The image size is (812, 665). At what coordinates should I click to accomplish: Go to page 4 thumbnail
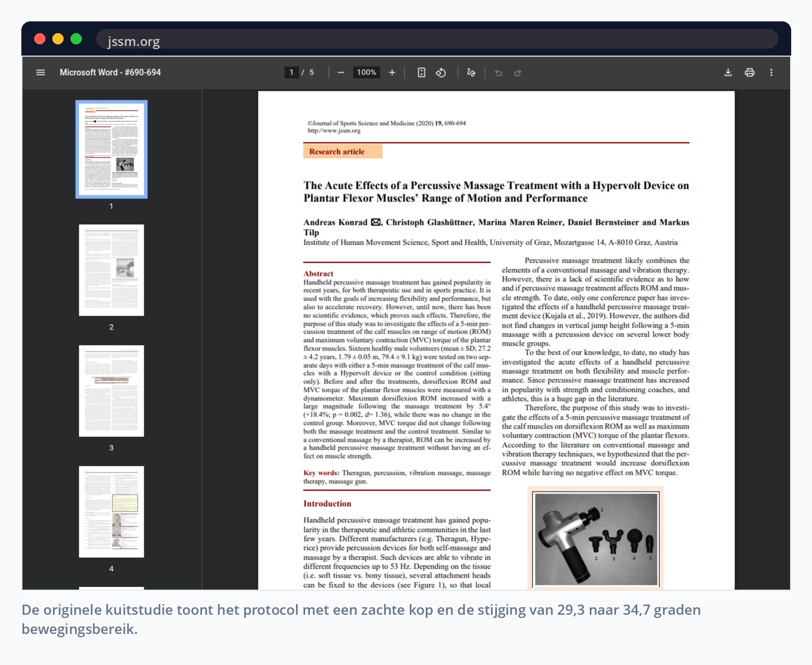tap(112, 512)
